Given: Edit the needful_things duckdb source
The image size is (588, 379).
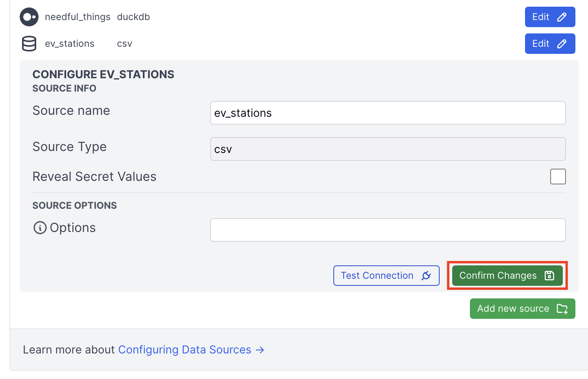Looking at the screenshot, I should point(549,17).
